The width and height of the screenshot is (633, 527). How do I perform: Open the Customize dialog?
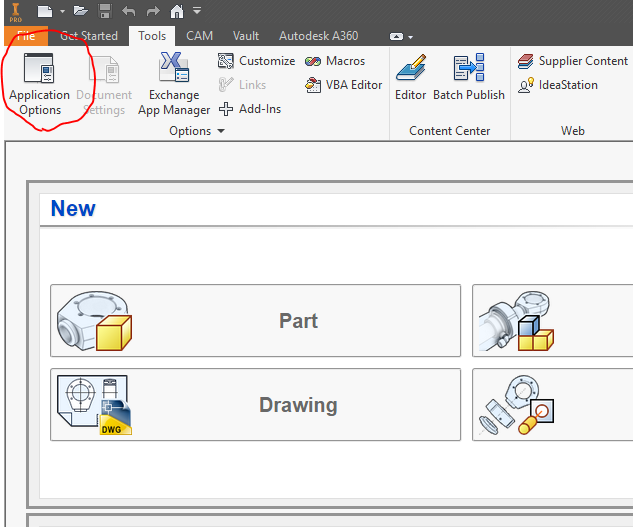[x=257, y=61]
